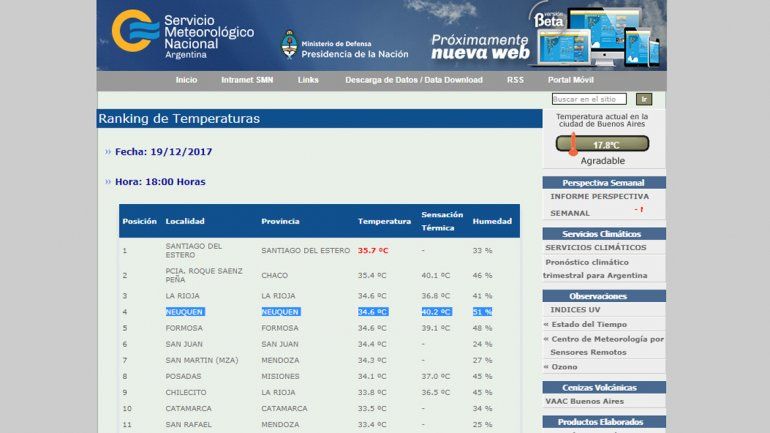770x433 pixels.
Task: Click the double-arrow beside Fecha 19/12/2017
Action: tap(108, 152)
